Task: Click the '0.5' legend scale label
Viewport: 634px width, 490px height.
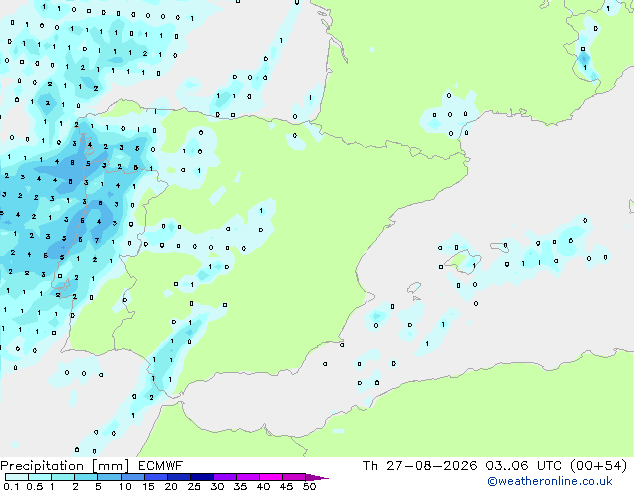Action: [x=35, y=486]
